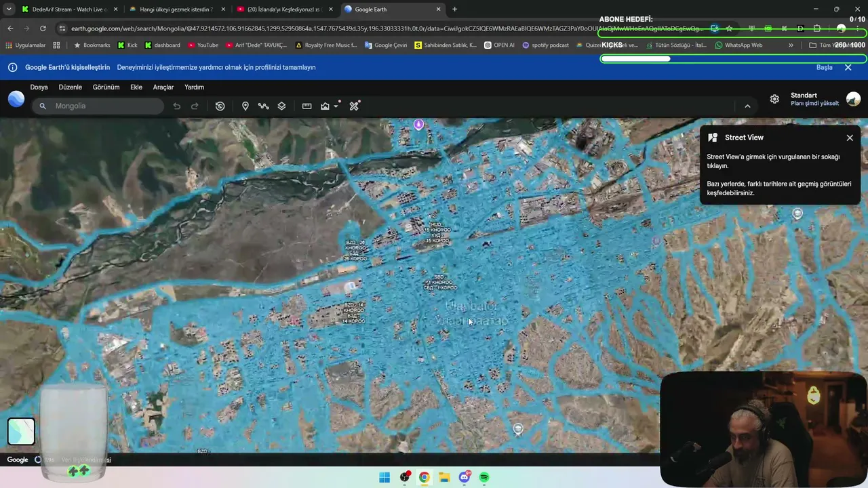Open the Görünüm menu

pyautogui.click(x=106, y=87)
